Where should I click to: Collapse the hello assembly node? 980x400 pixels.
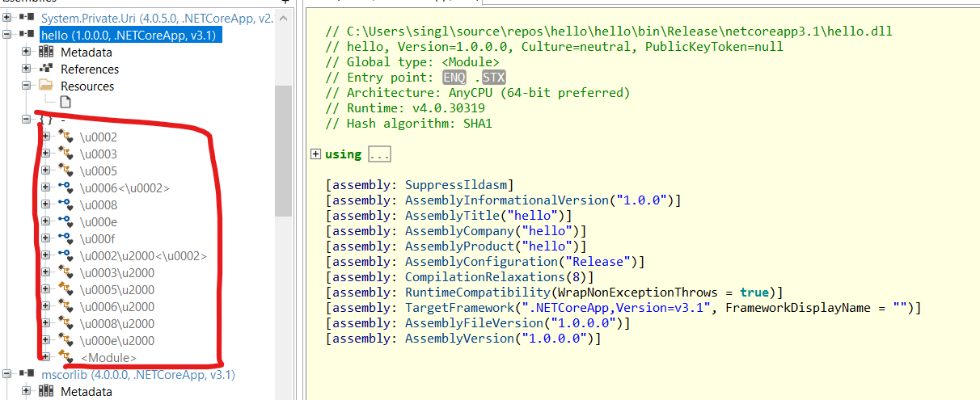(x=8, y=35)
